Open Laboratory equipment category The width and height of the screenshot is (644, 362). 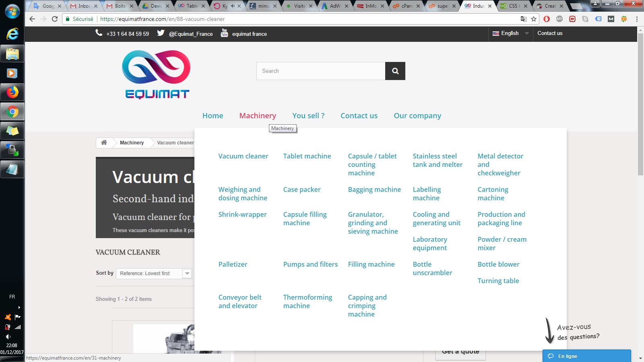point(430,244)
